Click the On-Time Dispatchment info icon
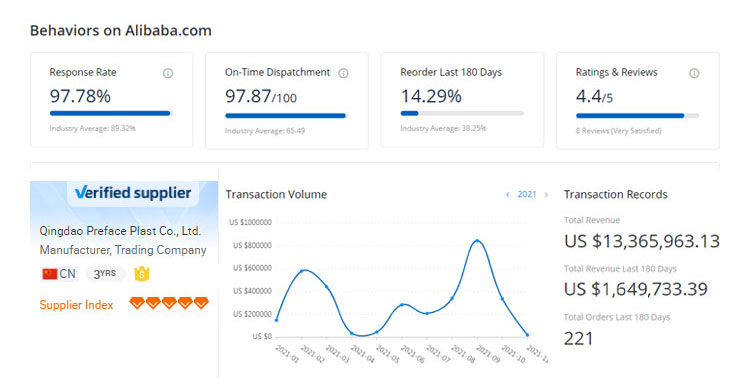The width and height of the screenshot is (750, 388). pyautogui.click(x=343, y=73)
